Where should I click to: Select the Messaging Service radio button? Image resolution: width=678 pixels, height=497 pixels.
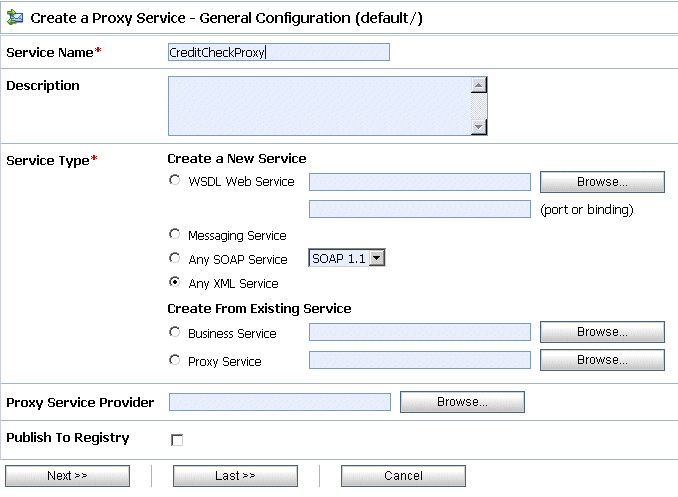[x=174, y=234]
